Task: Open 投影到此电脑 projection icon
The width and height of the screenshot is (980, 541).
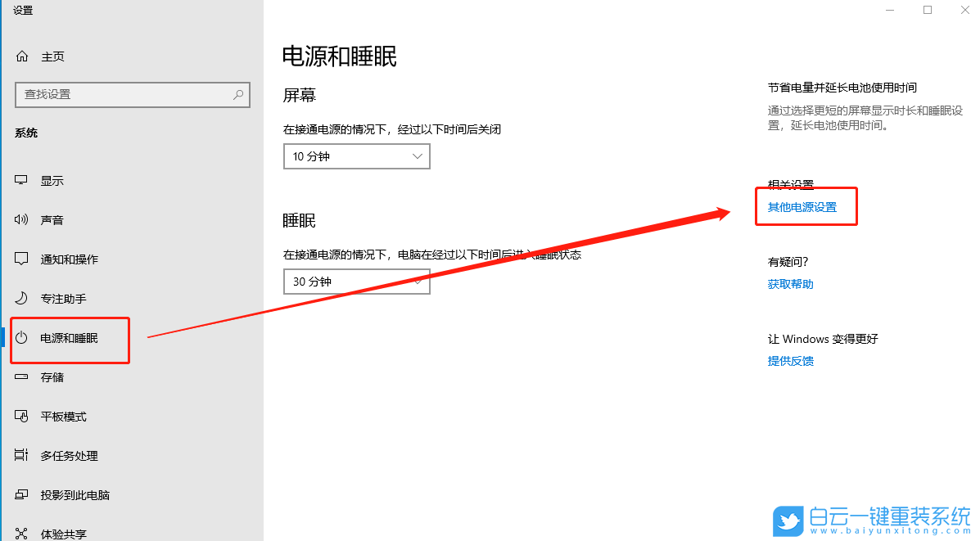Action: tap(20, 494)
